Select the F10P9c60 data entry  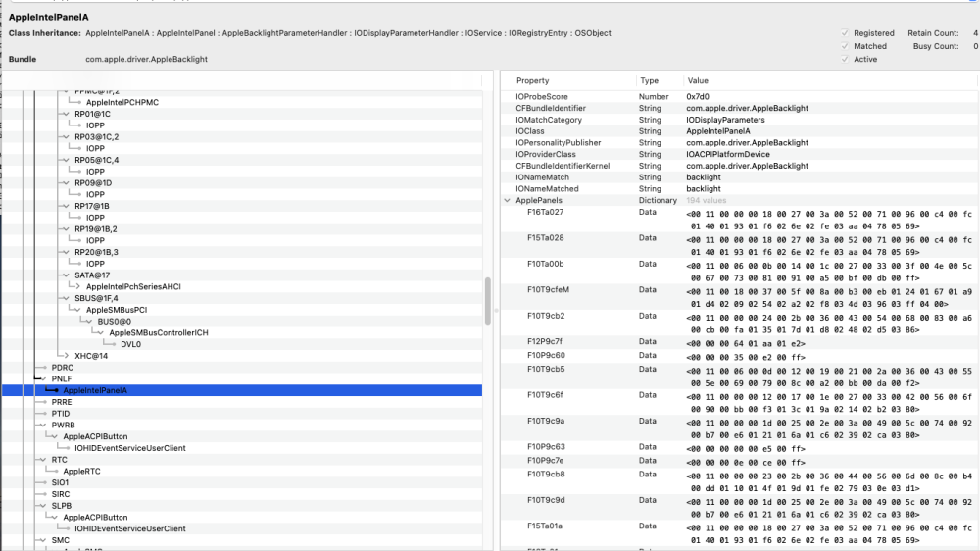[739, 357]
